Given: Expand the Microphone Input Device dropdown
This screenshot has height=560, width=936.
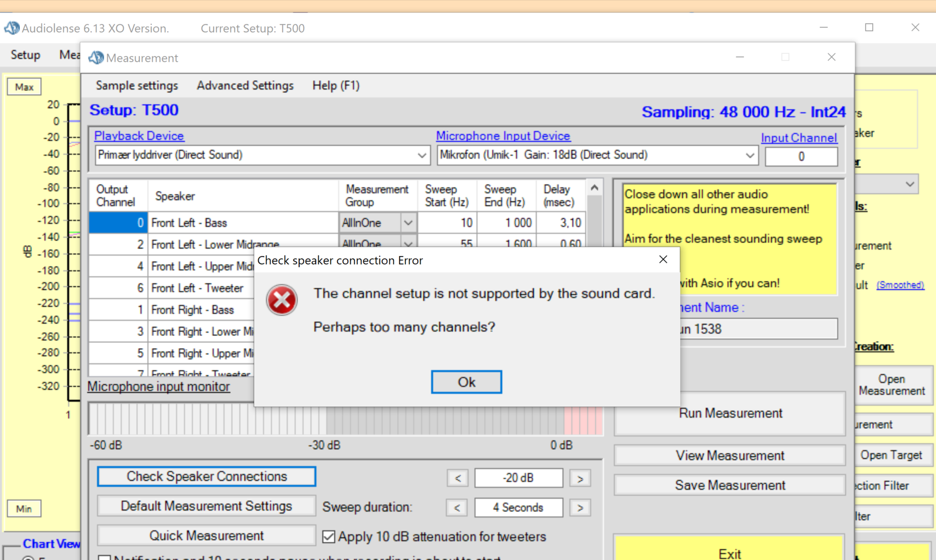Looking at the screenshot, I should 749,156.
